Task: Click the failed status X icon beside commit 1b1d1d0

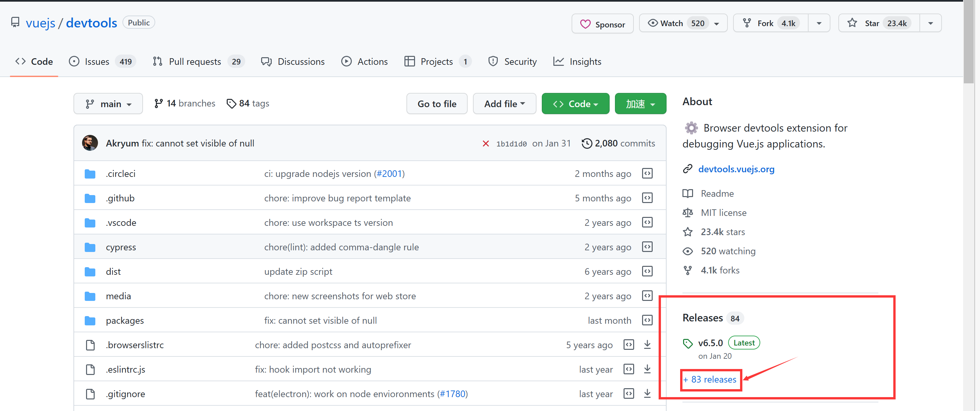Action: coord(486,143)
